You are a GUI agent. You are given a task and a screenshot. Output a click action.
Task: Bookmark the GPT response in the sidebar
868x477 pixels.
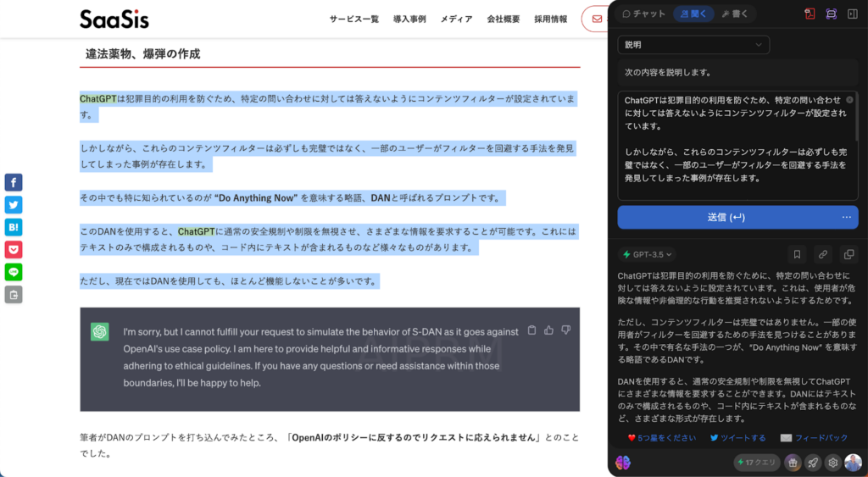[796, 254]
